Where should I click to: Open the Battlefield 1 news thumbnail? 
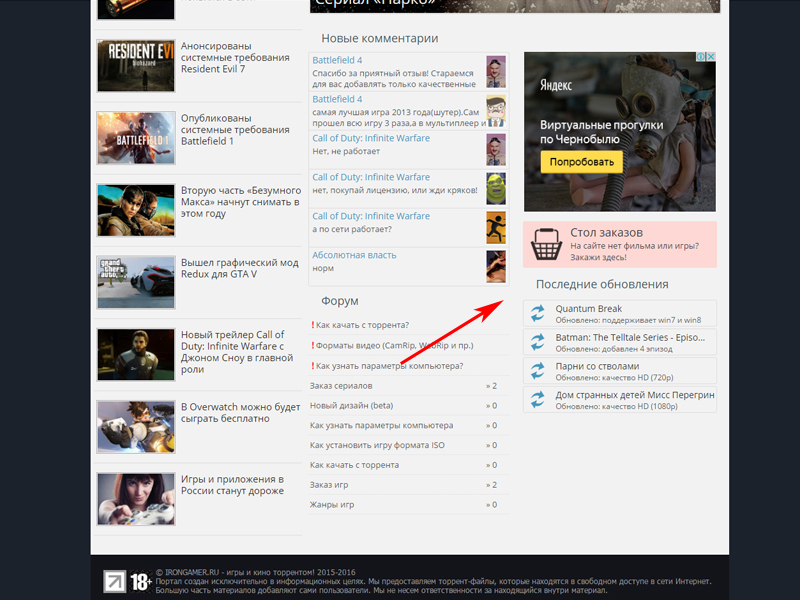(136, 138)
